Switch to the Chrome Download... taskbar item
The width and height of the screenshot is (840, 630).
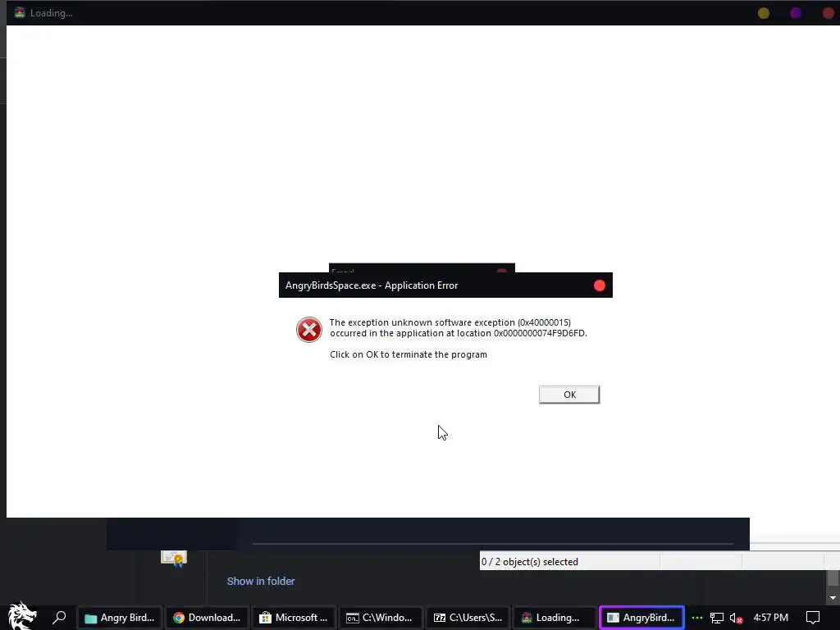coord(207,618)
